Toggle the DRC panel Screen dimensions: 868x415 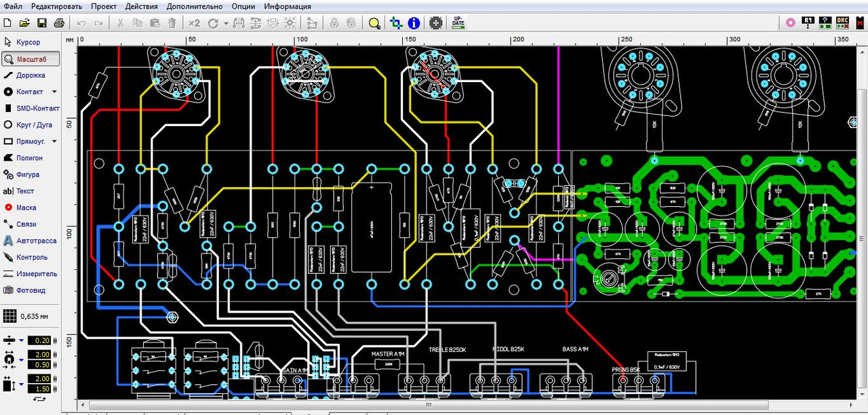pos(843,23)
